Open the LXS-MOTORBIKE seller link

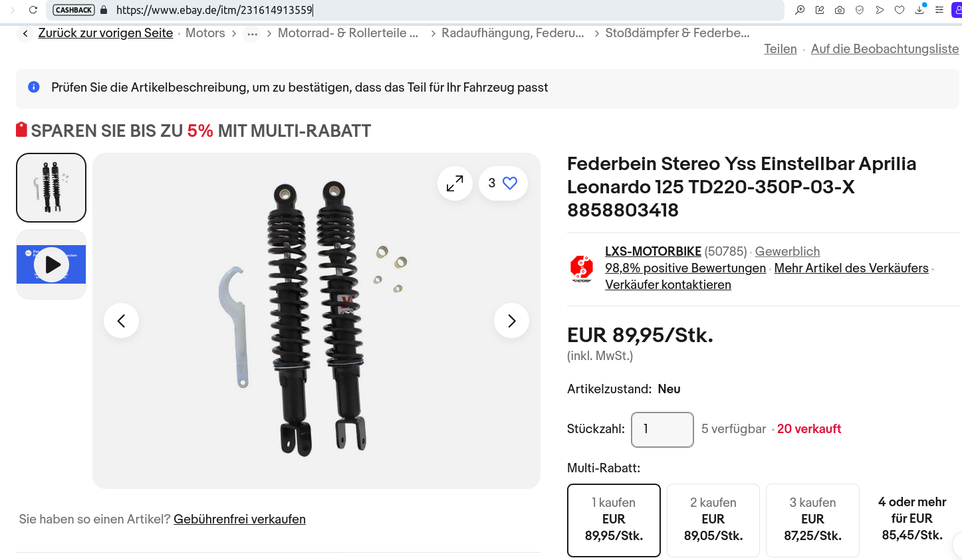coord(653,252)
